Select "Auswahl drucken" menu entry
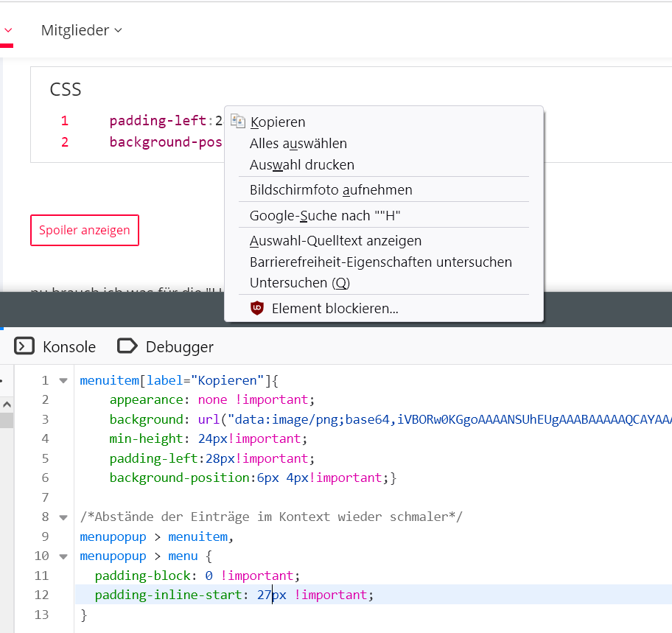The height and width of the screenshot is (633, 672). (301, 165)
